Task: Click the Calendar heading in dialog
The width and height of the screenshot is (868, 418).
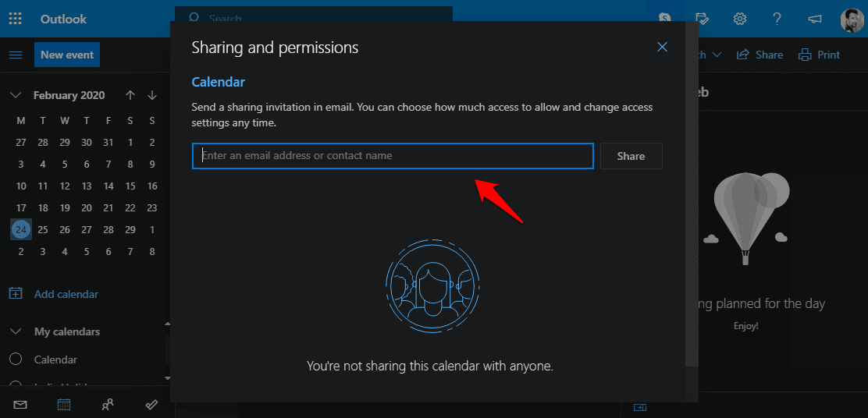Action: coord(218,82)
